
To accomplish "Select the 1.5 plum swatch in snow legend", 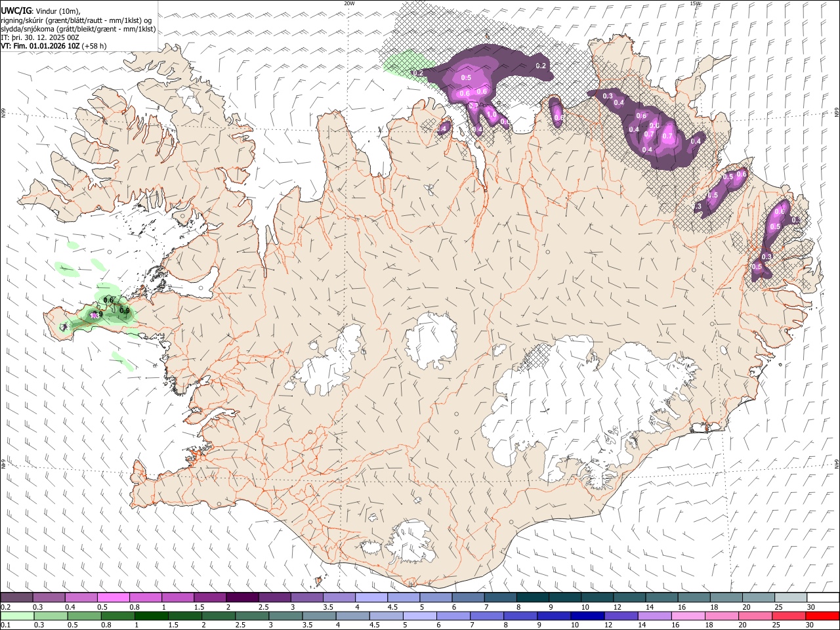I will (x=210, y=598).
